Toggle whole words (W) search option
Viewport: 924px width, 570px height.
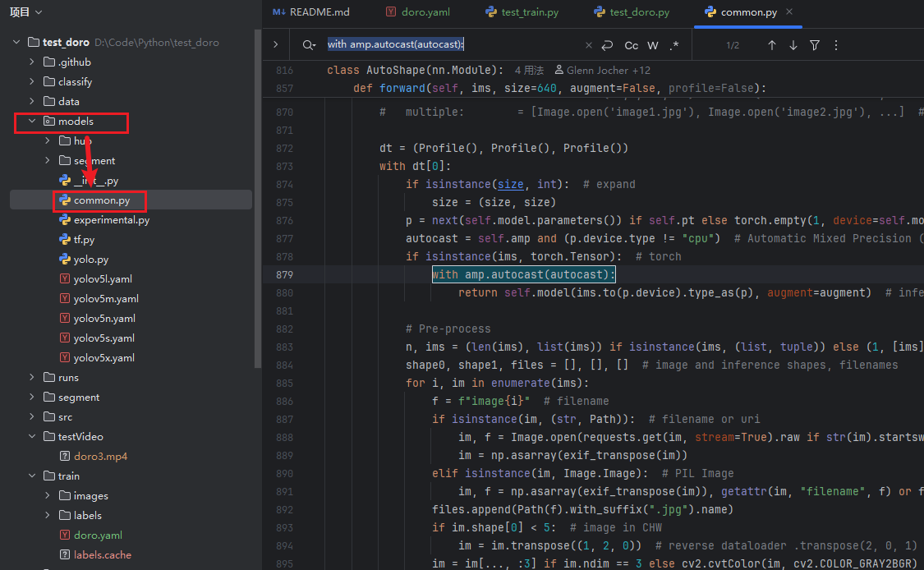click(653, 45)
